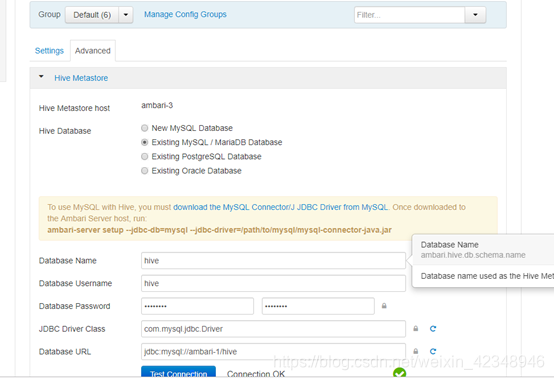
Task: Switch to the Settings tab
Action: pos(49,51)
